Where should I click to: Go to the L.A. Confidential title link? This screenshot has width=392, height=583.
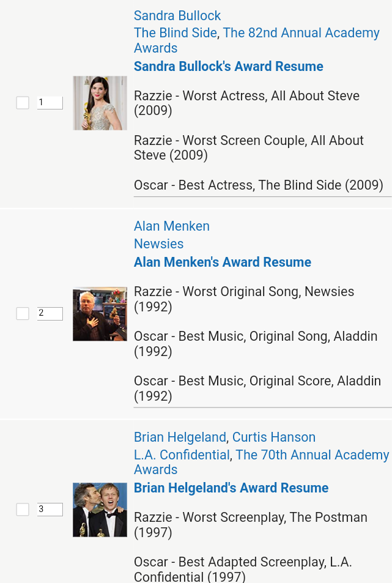(182, 455)
